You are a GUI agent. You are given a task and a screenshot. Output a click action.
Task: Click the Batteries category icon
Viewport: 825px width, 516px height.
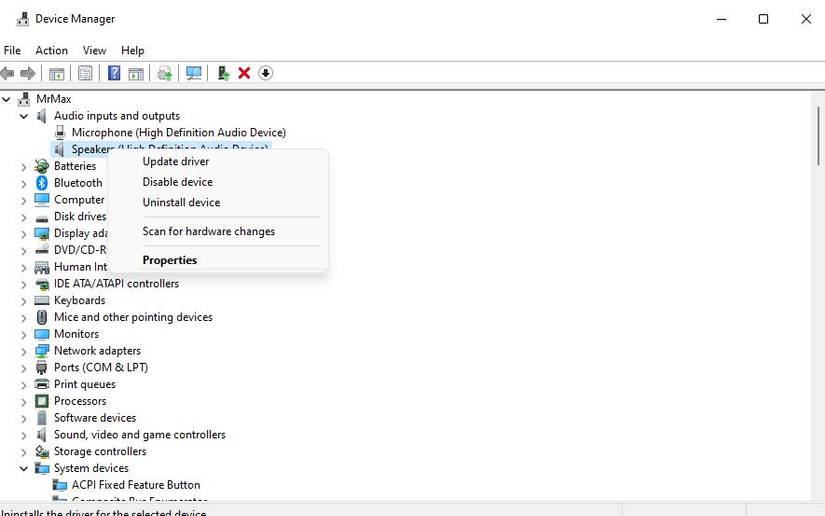(42, 166)
